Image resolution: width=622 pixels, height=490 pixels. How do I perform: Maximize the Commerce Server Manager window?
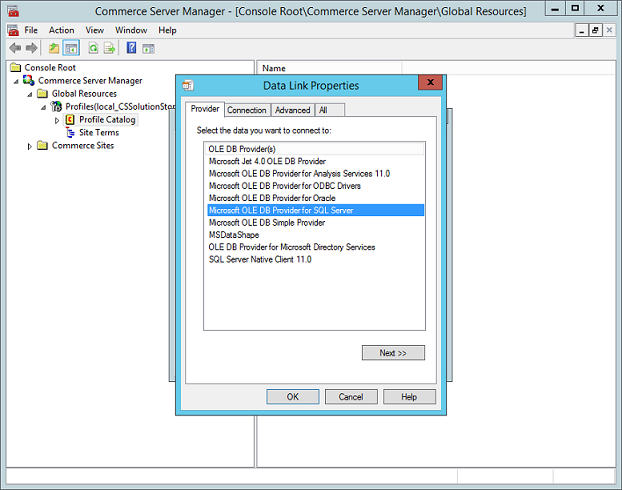575,8
